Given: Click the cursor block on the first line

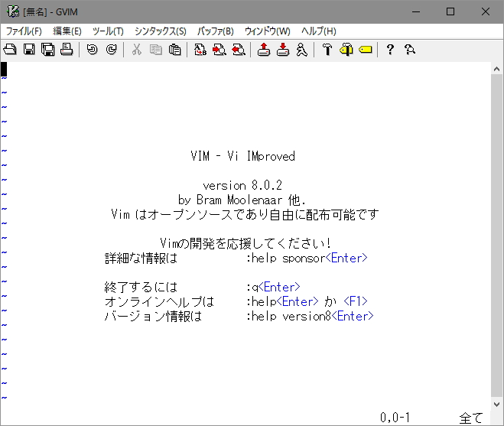Looking at the screenshot, I should pyautogui.click(x=4, y=69).
